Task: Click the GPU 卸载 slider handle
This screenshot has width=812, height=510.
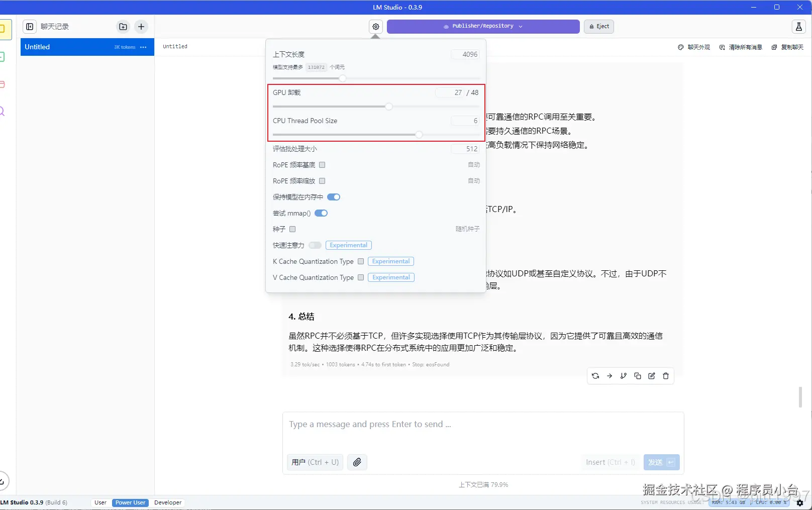Action: [389, 107]
